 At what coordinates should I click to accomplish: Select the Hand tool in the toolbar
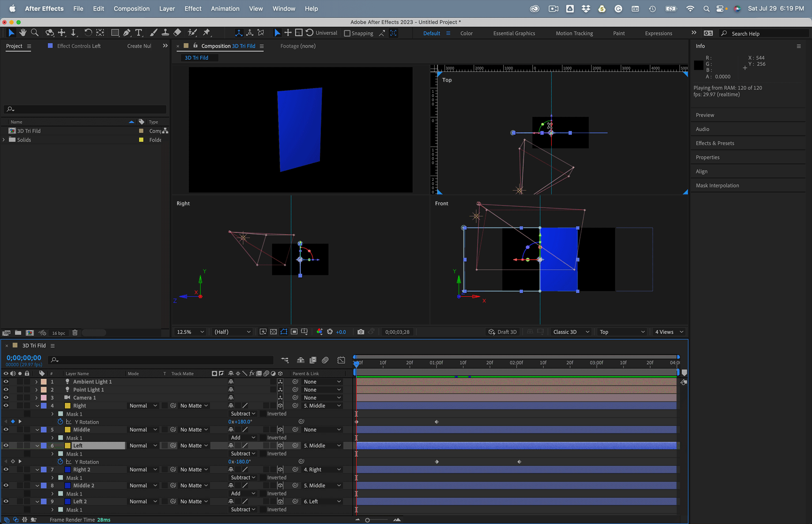click(x=23, y=33)
